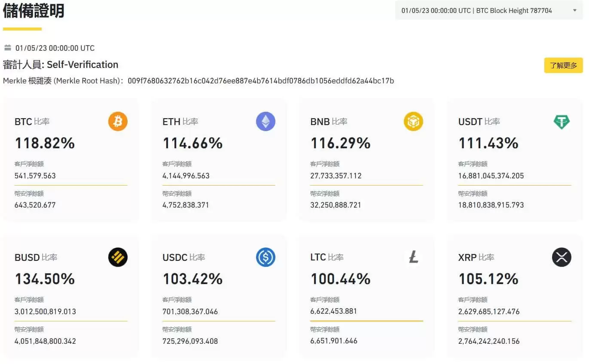Click the XRP 105.12% ratio value
This screenshot has width=589, height=364.
pos(488,279)
